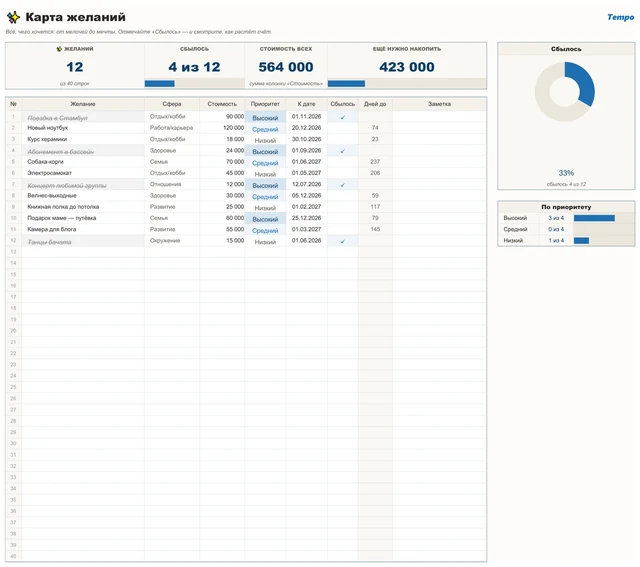
Task: Select the empty Желание cell in row 13
Action: coord(83,252)
